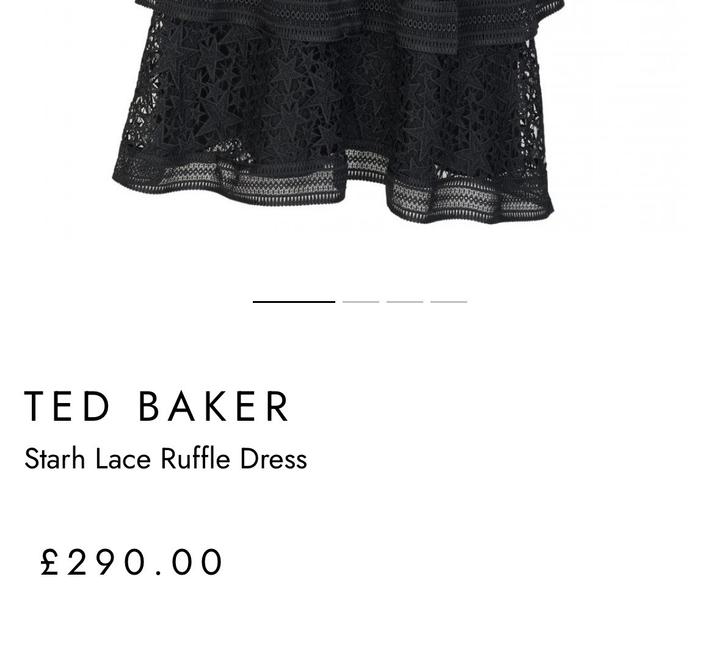
Task: Select the first active carousel indicator bar
Action: (294, 302)
